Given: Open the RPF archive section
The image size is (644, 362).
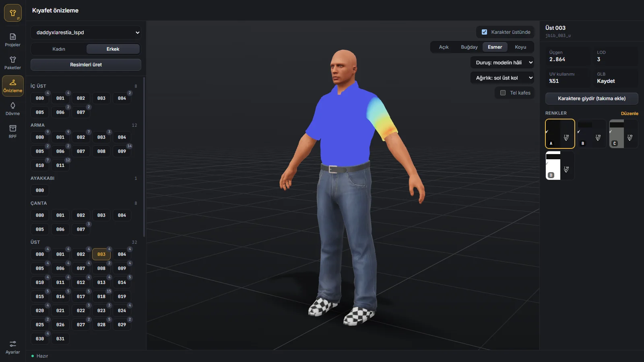Looking at the screenshot, I should click(x=12, y=132).
